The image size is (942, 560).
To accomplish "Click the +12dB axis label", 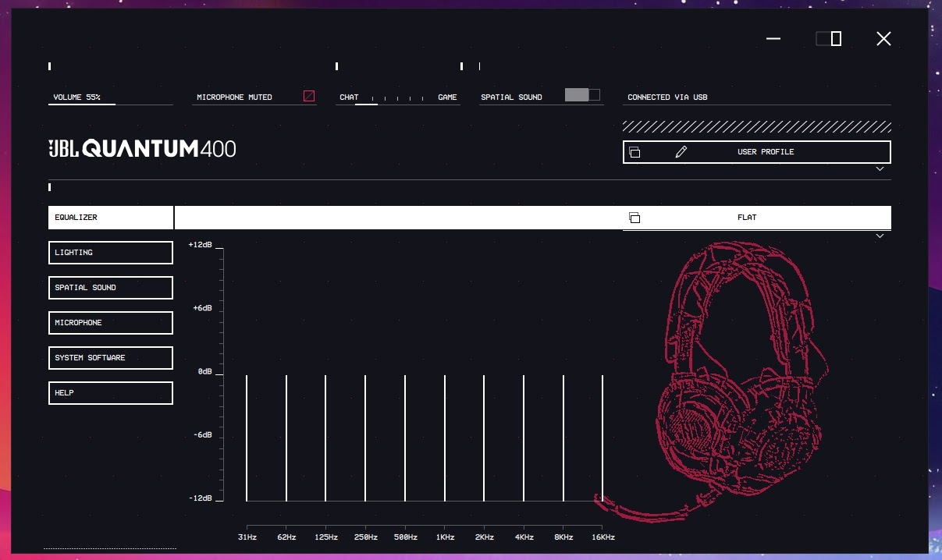I will click(200, 245).
